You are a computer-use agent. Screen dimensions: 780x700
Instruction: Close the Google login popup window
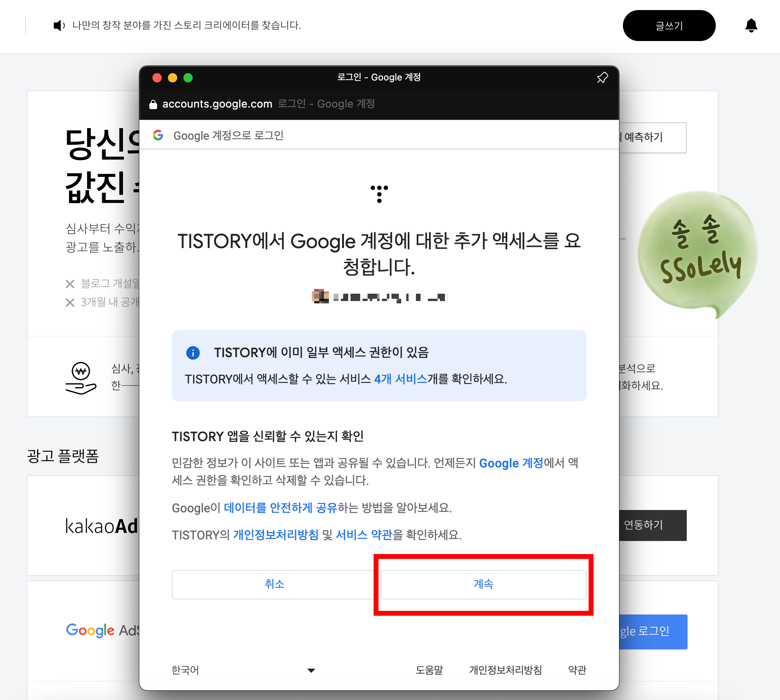157,78
